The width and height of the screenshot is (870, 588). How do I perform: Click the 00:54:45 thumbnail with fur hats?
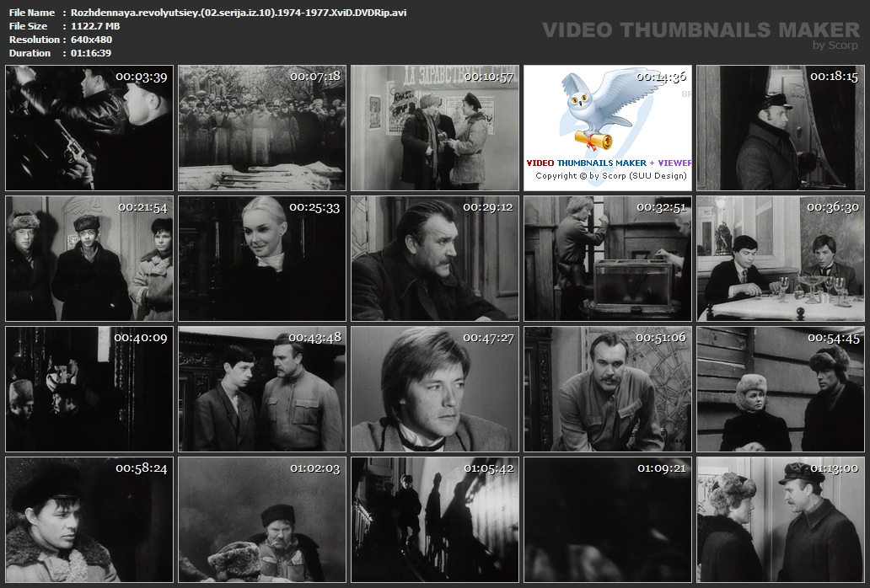(x=780, y=389)
